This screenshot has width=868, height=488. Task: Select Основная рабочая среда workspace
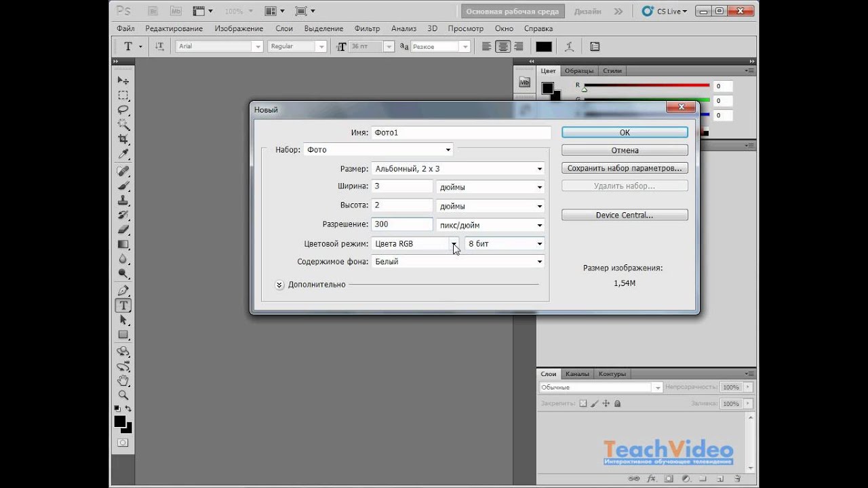[513, 12]
